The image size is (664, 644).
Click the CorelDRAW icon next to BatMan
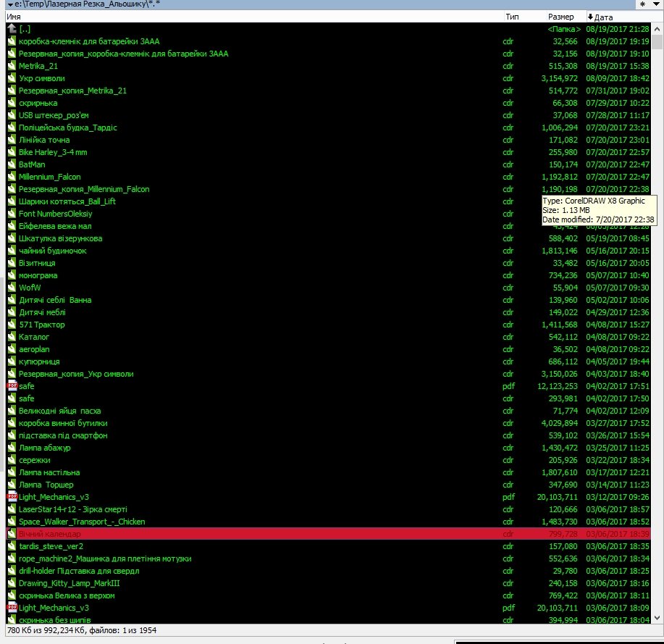[12, 164]
